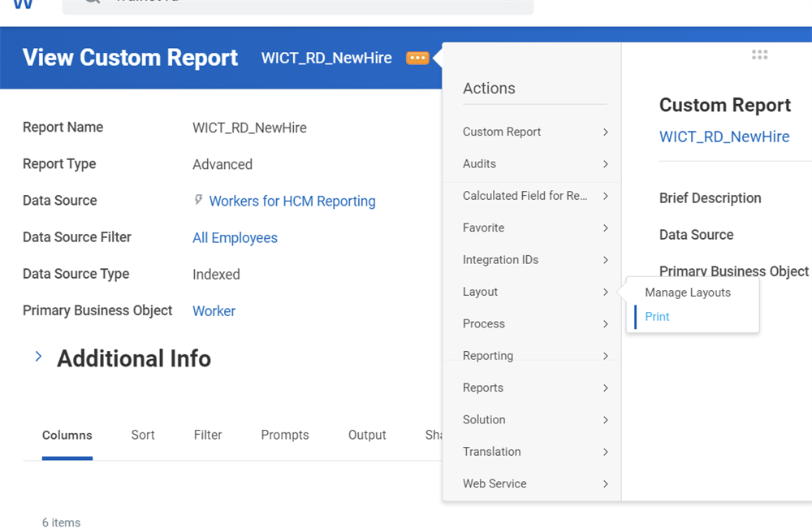Click the WICT_RD_NewHire title in the header
This screenshot has height=529, width=812.
[x=326, y=58]
